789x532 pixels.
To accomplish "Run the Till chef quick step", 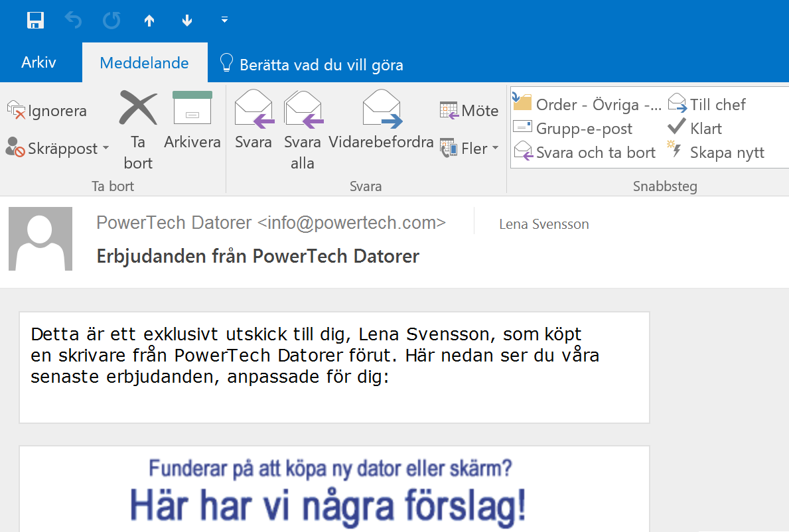I will (707, 104).
